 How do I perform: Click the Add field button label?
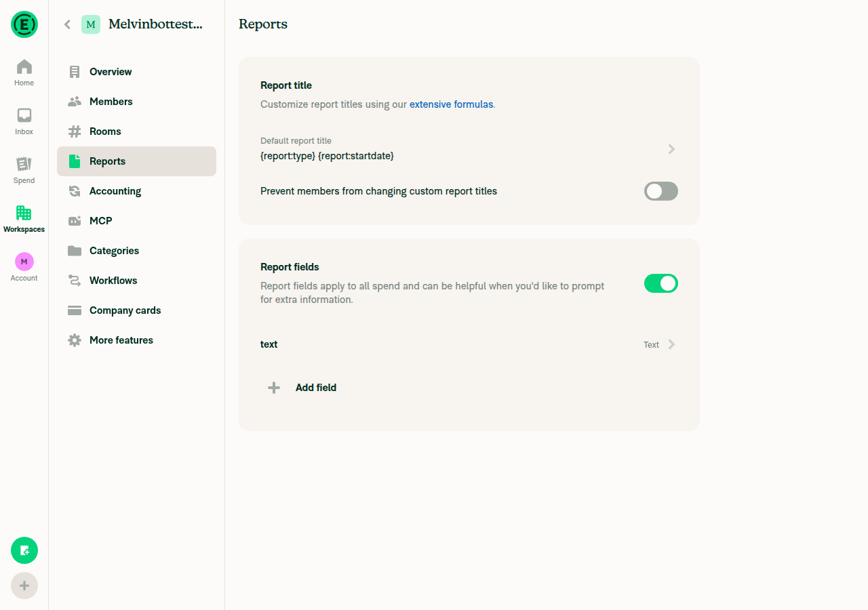tap(316, 388)
